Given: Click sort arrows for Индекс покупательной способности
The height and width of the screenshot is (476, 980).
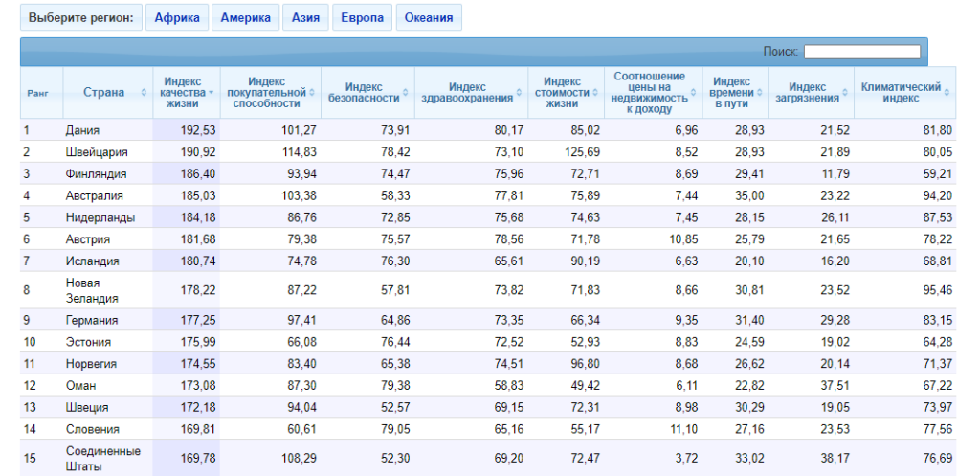Looking at the screenshot, I should [311, 93].
